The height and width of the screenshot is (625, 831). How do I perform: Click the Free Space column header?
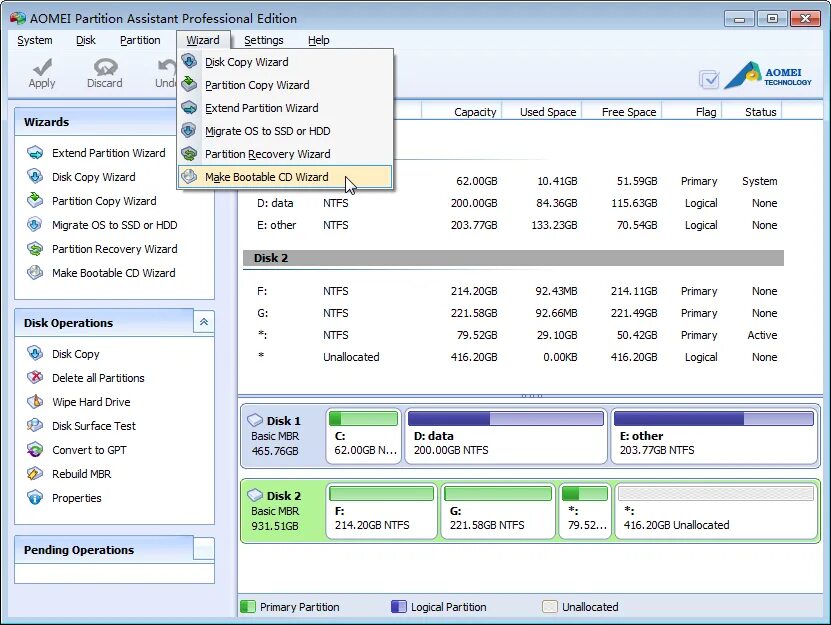tap(622, 112)
